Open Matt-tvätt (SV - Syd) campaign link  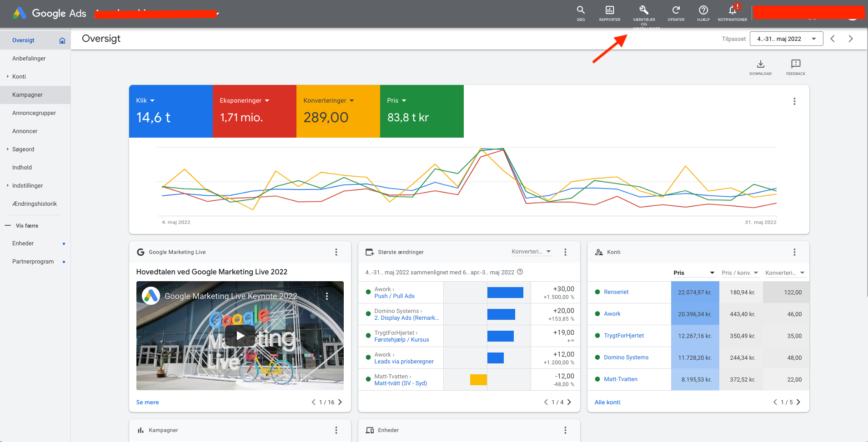coord(401,383)
